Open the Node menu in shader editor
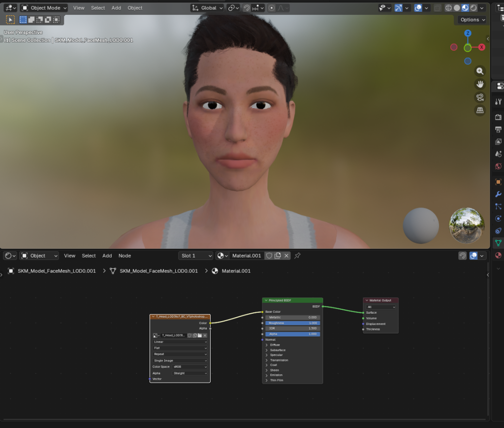The image size is (504, 428). [125, 256]
